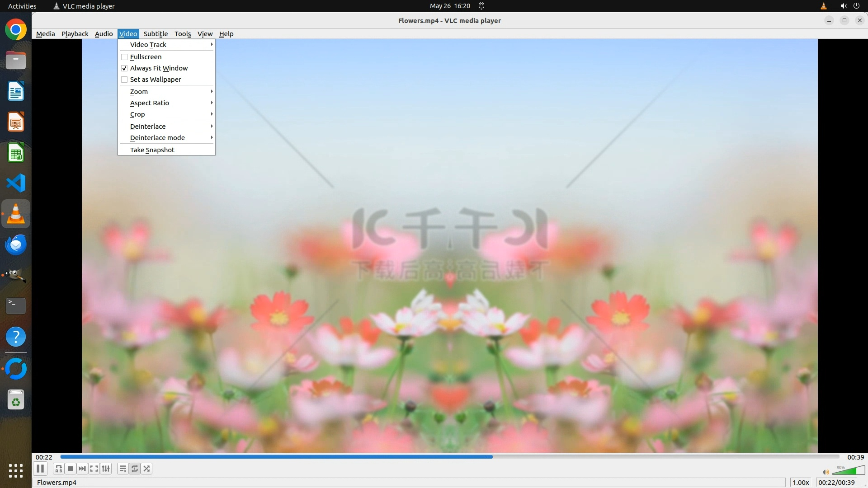Image resolution: width=868 pixels, height=488 pixels.
Task: Show the playlist with toolbar icon
Action: click(x=123, y=469)
